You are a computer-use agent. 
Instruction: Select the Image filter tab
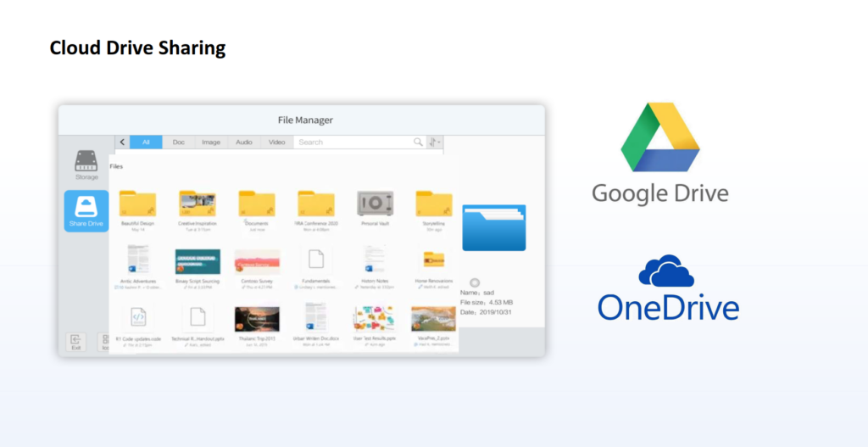[211, 142]
